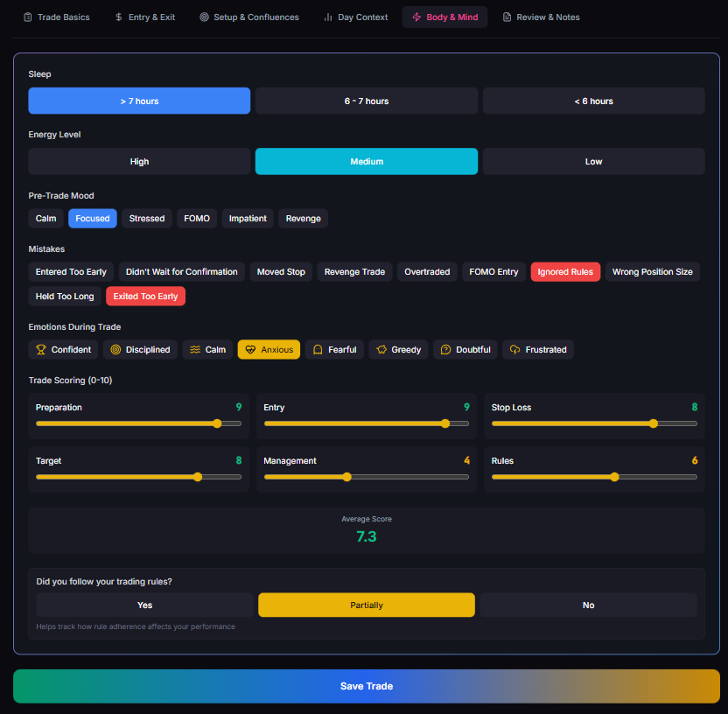Viewport: 728px width, 714px height.
Task: Click the Management score slider handle
Action: coord(346,477)
